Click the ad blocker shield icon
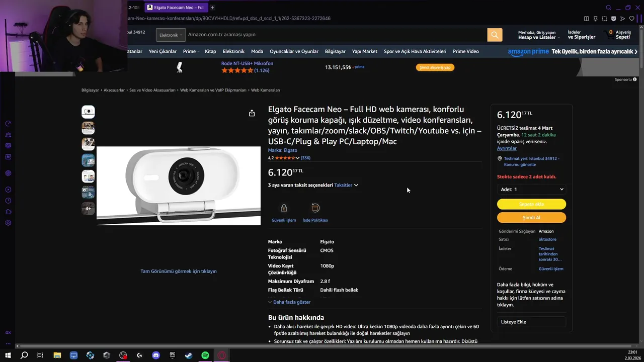The image size is (644, 362). (613, 19)
